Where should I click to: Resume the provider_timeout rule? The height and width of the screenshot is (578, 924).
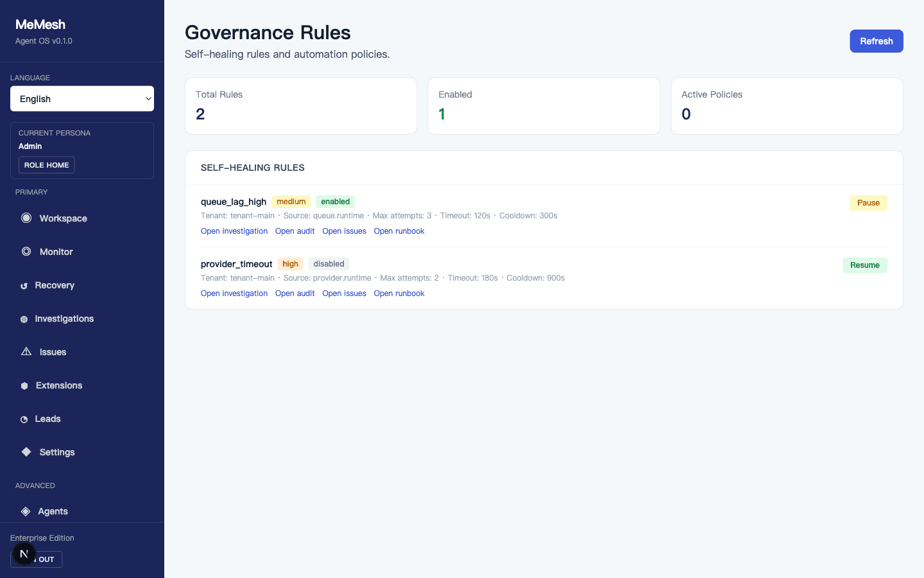coord(864,265)
